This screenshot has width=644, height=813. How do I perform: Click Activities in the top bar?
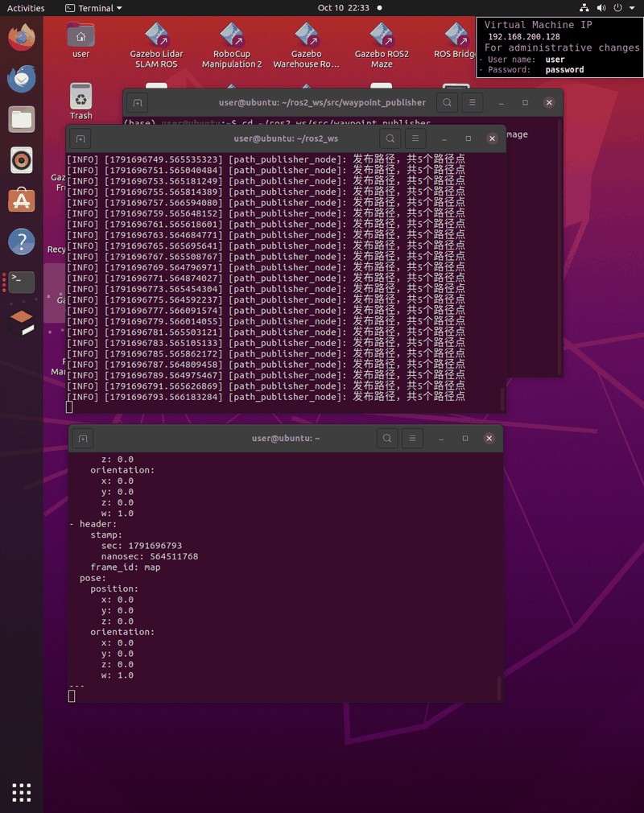26,8
